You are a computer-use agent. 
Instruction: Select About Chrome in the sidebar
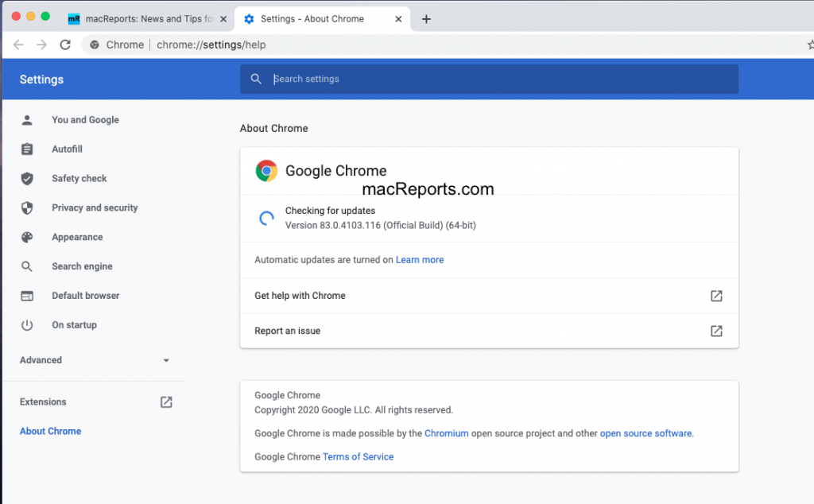[50, 432]
